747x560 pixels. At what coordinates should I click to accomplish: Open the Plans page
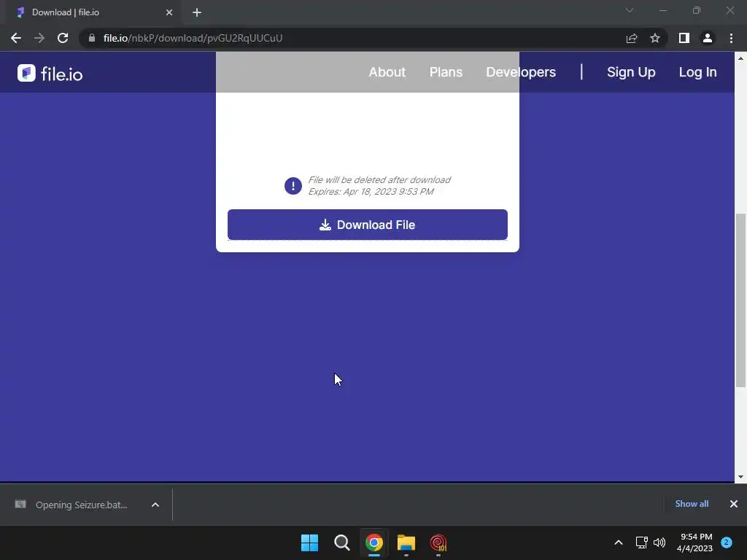pos(446,72)
